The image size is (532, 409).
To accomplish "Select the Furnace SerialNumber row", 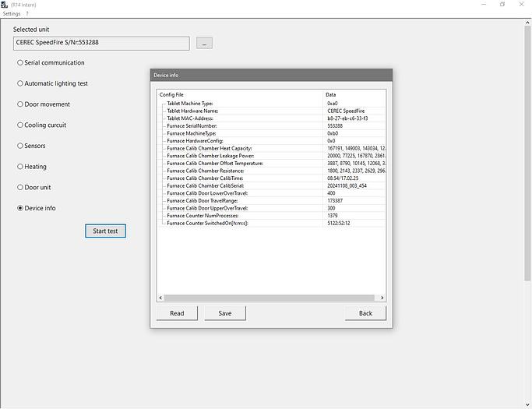I will [192, 125].
